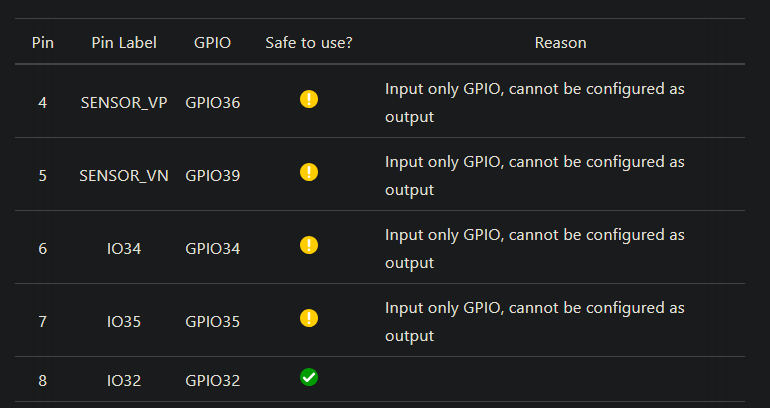Click the GPIO32 cell
Image resolution: width=770 pixels, height=408 pixels.
tap(212, 381)
